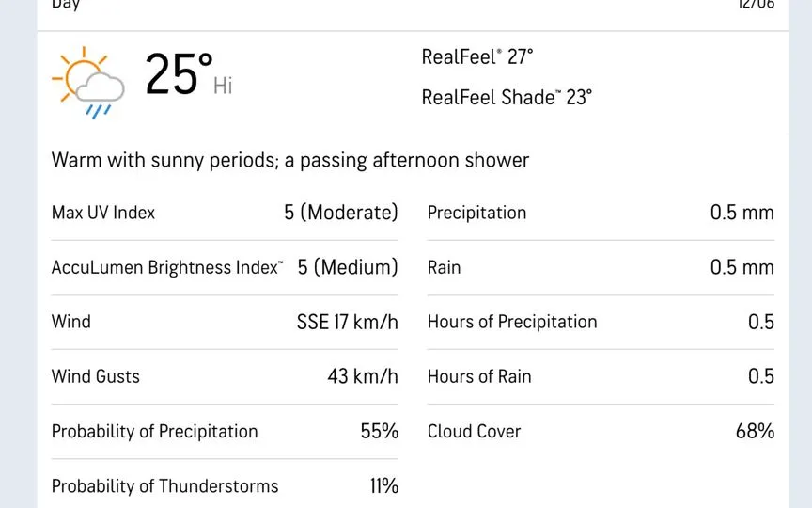Click the Rain 0.5 mm row
The height and width of the screenshot is (508, 812).
(601, 267)
